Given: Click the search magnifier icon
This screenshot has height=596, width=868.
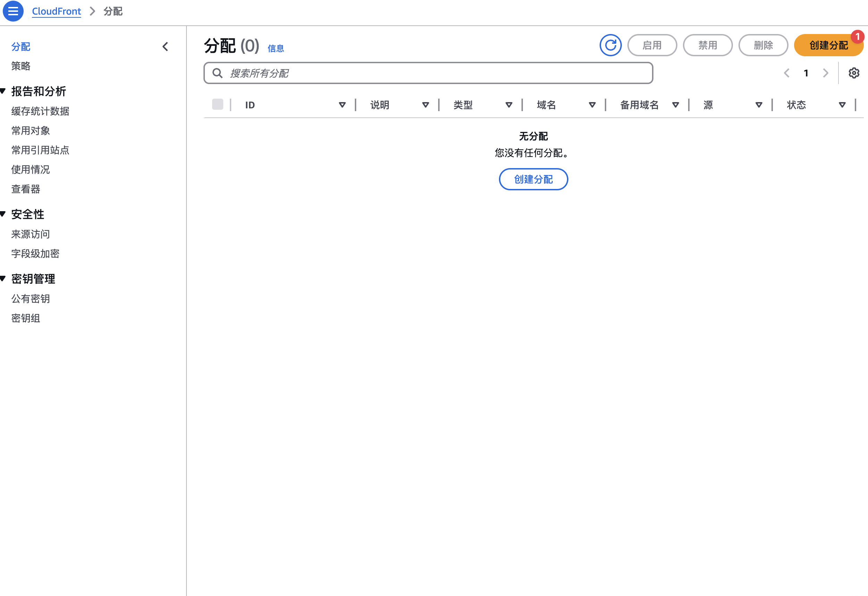Looking at the screenshot, I should pos(217,73).
